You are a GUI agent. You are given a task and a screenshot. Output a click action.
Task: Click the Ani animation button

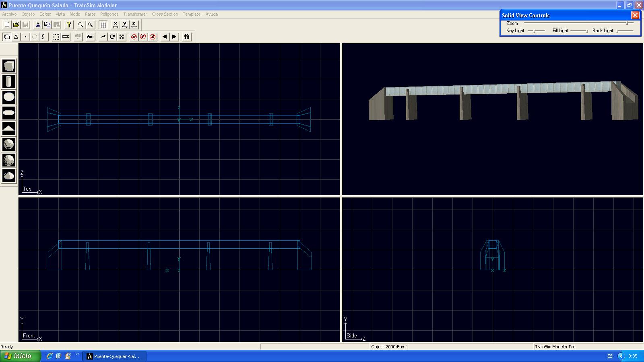(90, 37)
